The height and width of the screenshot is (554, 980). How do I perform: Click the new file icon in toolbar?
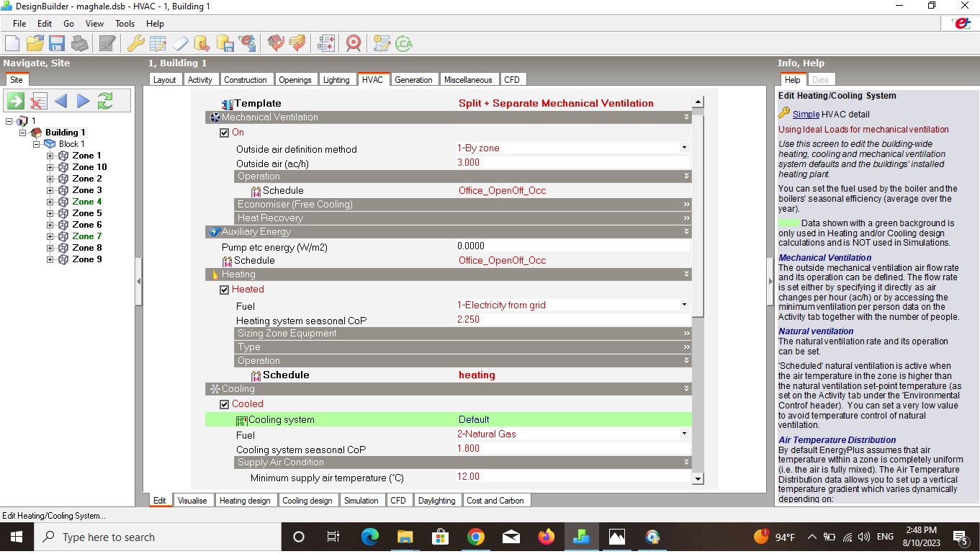[13, 43]
